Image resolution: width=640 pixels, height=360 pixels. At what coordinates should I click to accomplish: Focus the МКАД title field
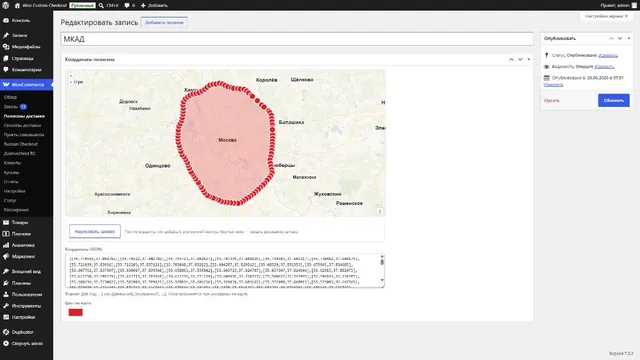point(297,39)
